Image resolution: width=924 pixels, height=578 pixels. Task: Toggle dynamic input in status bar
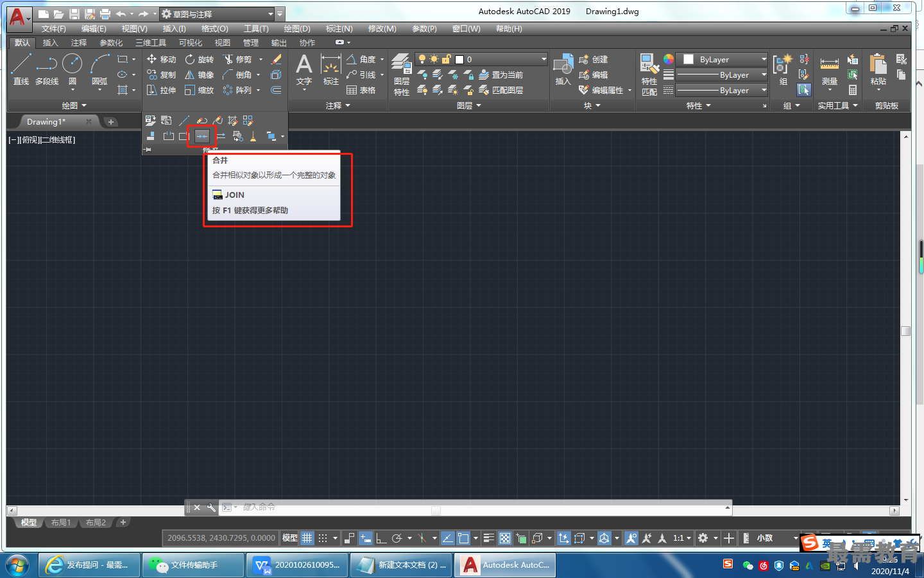coord(365,538)
